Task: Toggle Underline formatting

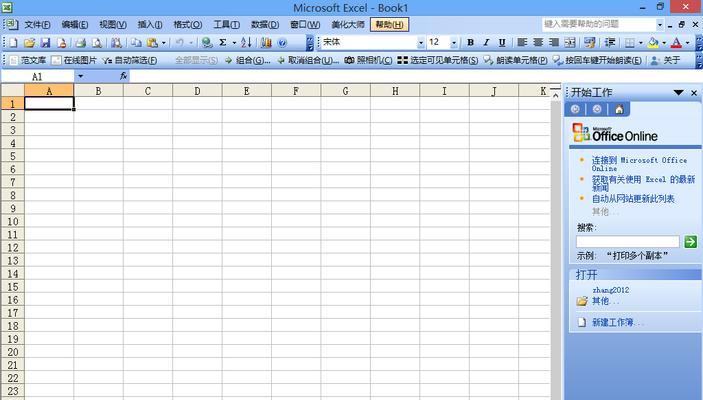Action: point(502,43)
